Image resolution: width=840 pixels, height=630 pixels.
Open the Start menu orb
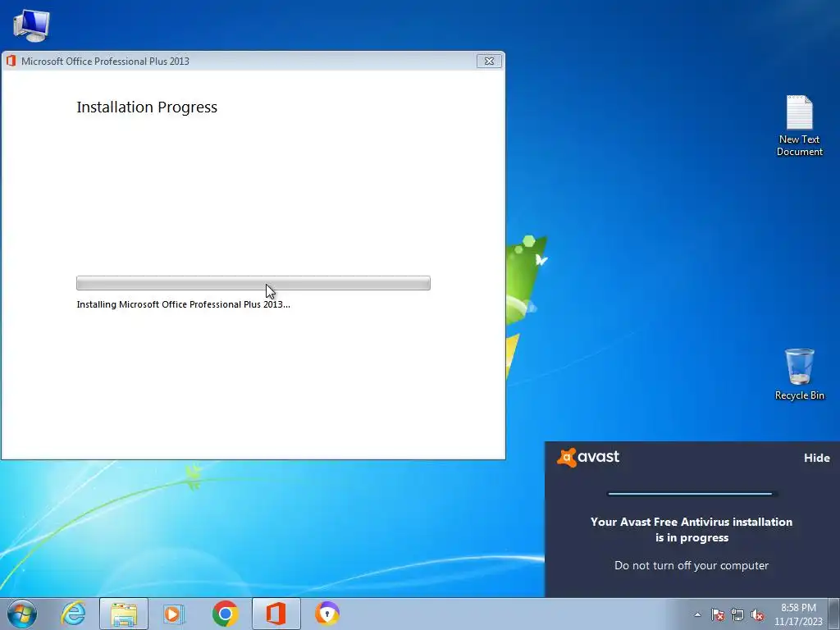22,614
